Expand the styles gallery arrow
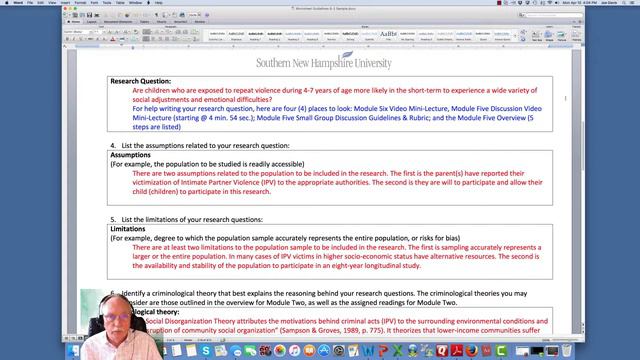Screen dimensions: 640x360 click(515, 36)
